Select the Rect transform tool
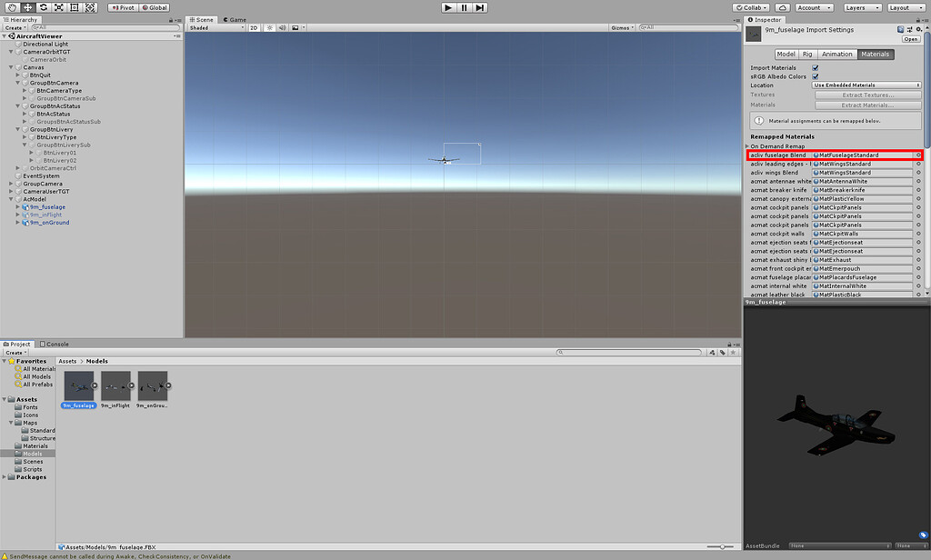Viewport: 931px width, 560px height. (74, 8)
